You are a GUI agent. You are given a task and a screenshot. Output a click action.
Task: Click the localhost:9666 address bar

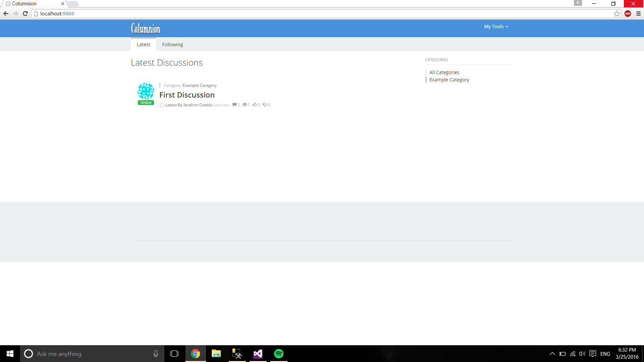point(287,13)
